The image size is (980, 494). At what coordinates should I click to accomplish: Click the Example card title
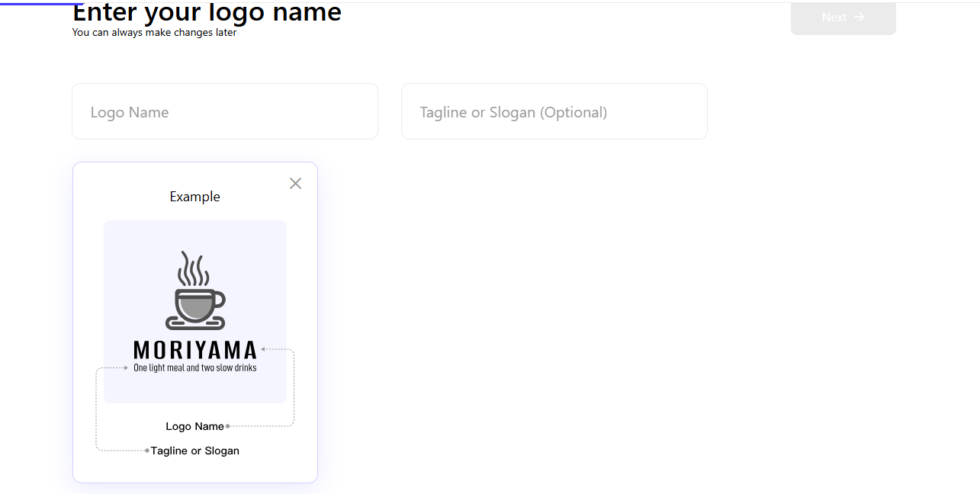194,196
